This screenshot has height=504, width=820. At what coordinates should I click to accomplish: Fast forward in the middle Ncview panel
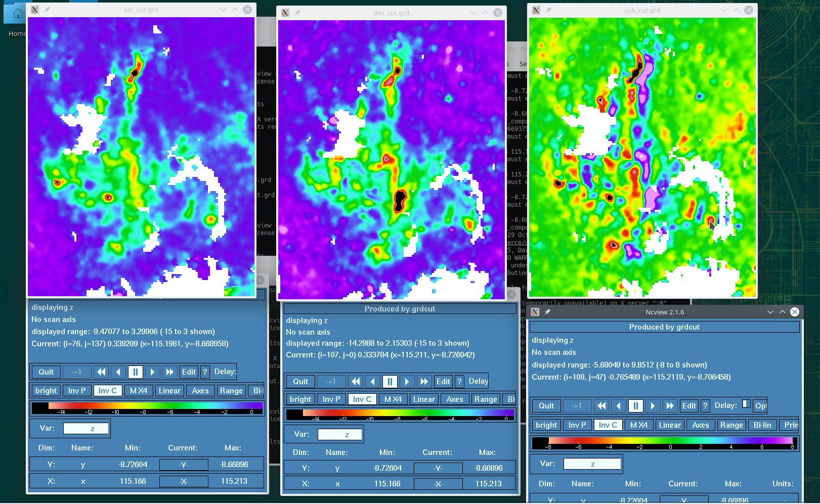point(424,382)
